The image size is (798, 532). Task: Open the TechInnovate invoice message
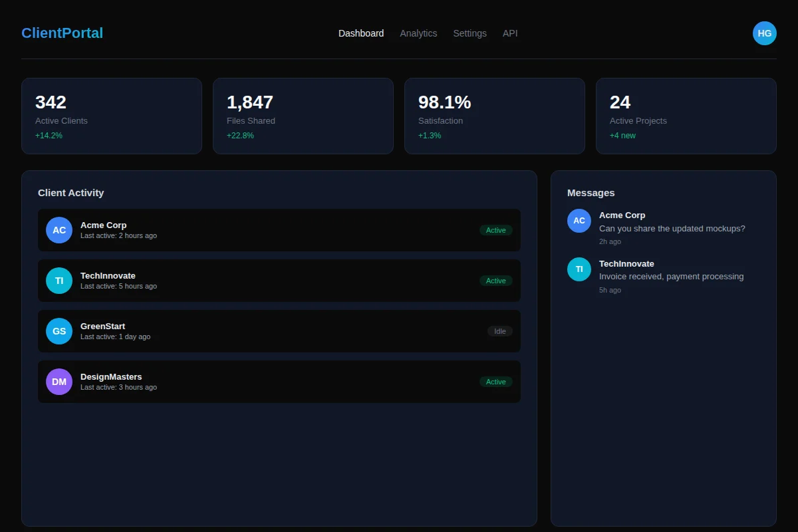coord(671,276)
